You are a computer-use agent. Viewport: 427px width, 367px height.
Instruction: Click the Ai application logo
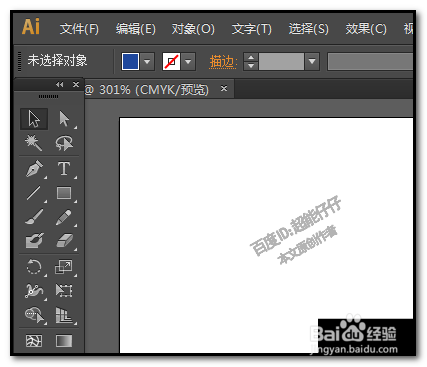click(x=31, y=27)
